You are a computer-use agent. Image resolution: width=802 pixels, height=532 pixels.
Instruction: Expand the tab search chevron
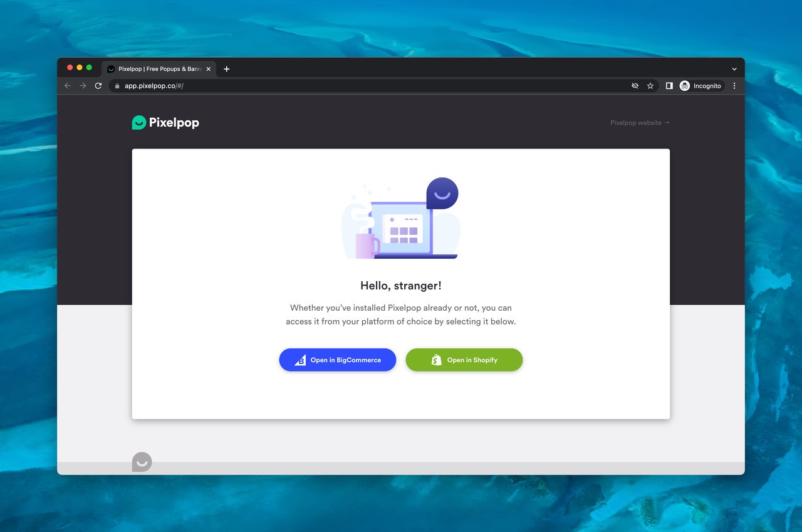(x=734, y=69)
